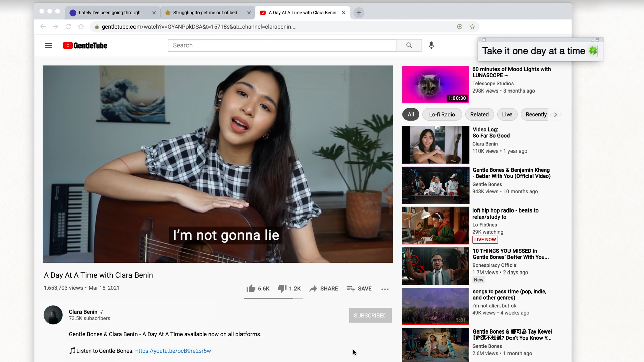Viewport: 644px width, 362px height.
Task: Dislike the video with thumbs down
Action: 282,289
